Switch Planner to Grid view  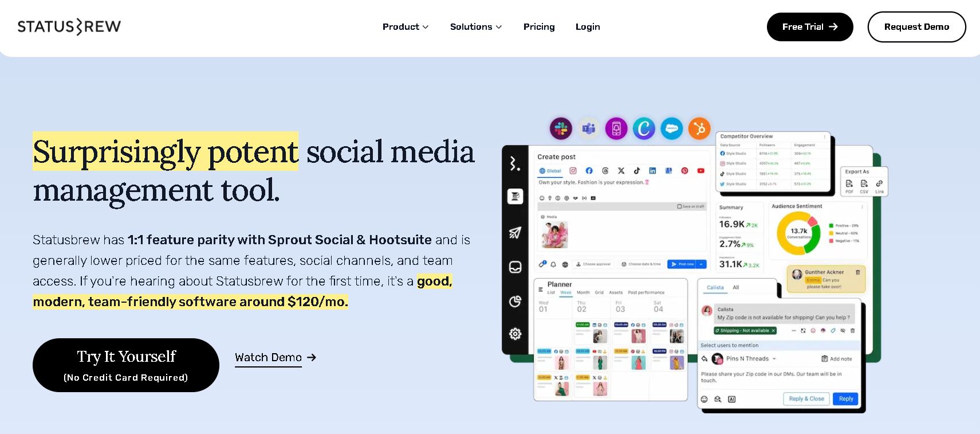[x=599, y=292]
